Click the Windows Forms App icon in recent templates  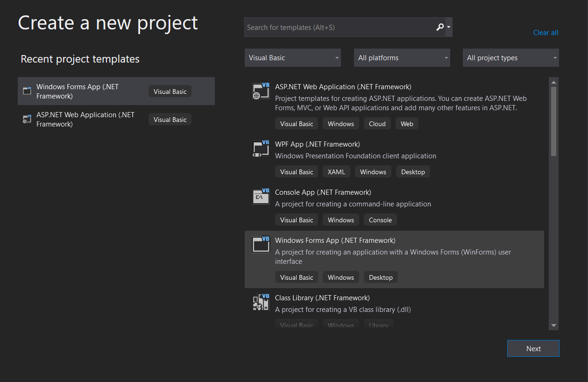tap(27, 91)
